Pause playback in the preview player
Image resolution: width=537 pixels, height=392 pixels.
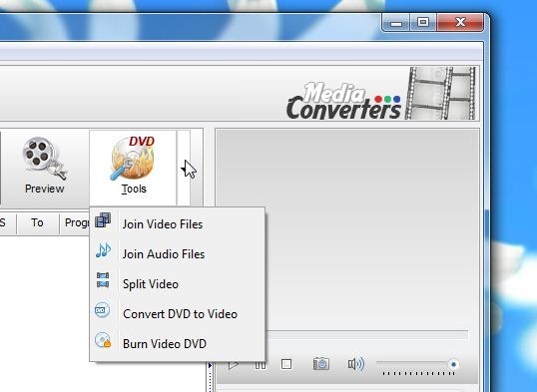[261, 365]
